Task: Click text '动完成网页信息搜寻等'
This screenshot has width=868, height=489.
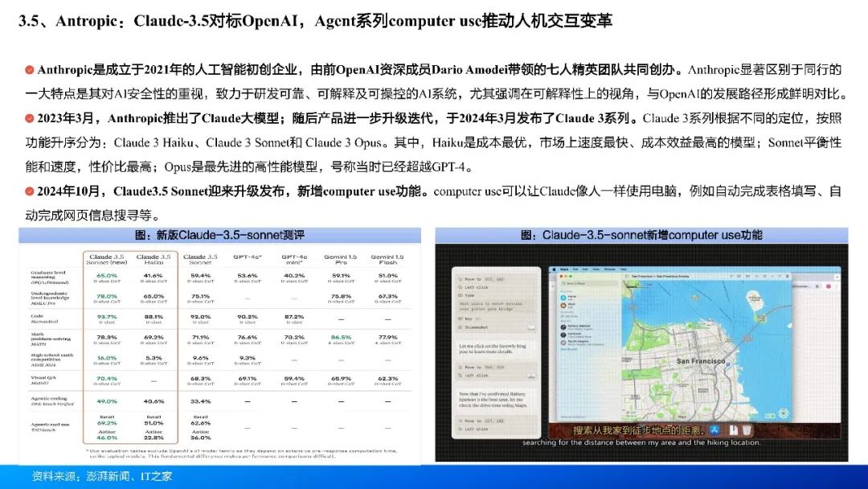Action: tap(88, 216)
